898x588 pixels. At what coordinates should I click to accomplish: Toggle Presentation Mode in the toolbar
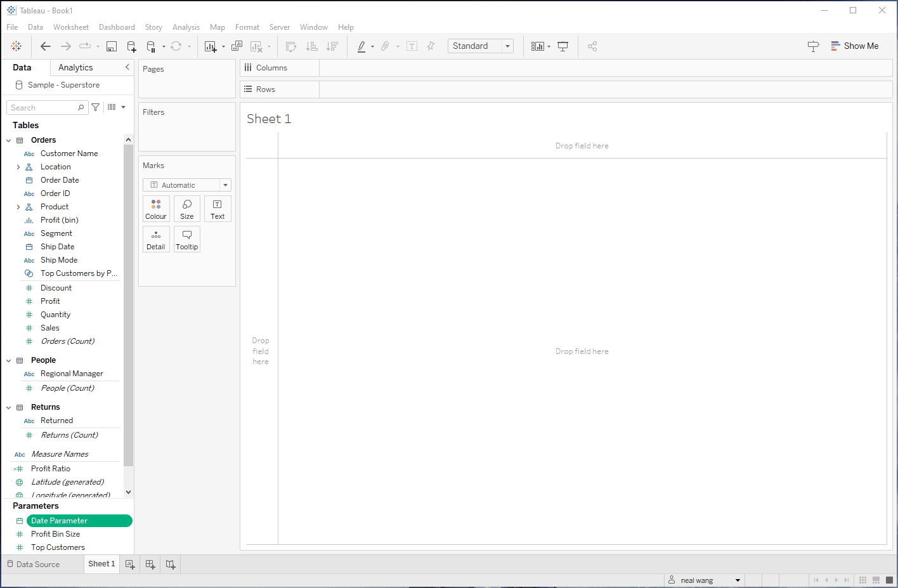point(563,46)
